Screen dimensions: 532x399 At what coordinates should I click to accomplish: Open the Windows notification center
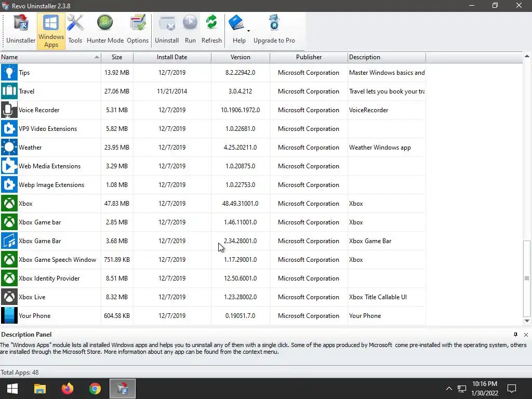[512, 389]
